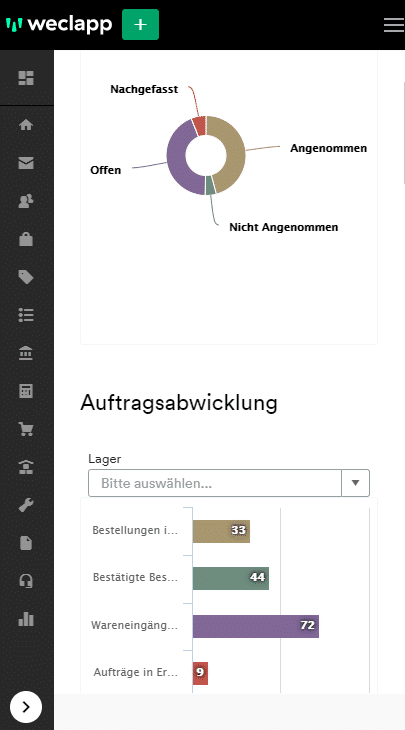Screen dimensions: 405x730
Task: Open the shopping cart purchasing icon
Action: coord(26,429)
